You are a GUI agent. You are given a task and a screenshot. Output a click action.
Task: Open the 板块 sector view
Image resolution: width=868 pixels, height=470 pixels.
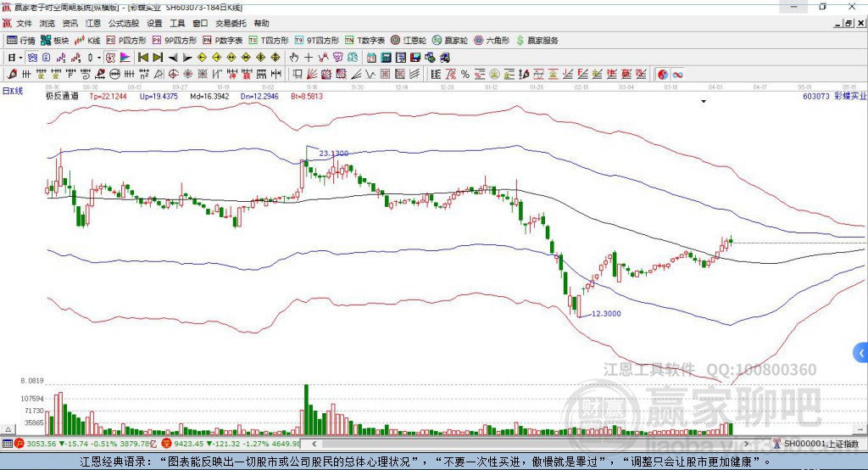click(x=54, y=41)
